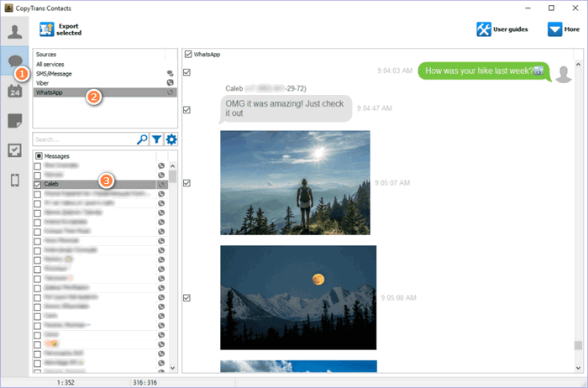The width and height of the screenshot is (588, 388).
Task: Toggle the Messages select-all checkbox
Action: point(39,156)
